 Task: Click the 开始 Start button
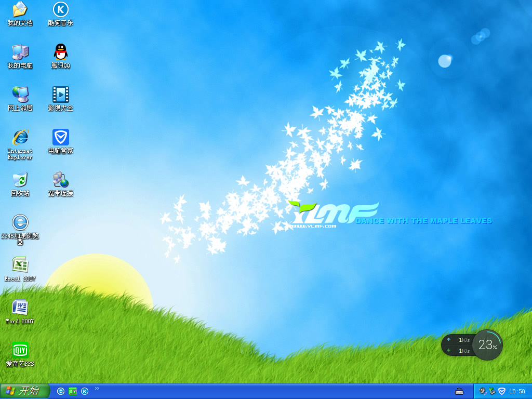24,391
